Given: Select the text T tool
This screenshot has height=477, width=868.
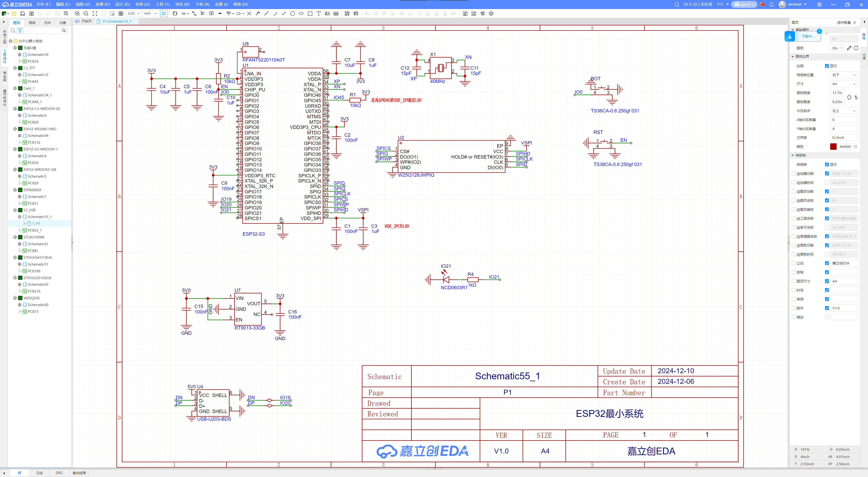Looking at the screenshot, I should pyautogui.click(x=318, y=14).
